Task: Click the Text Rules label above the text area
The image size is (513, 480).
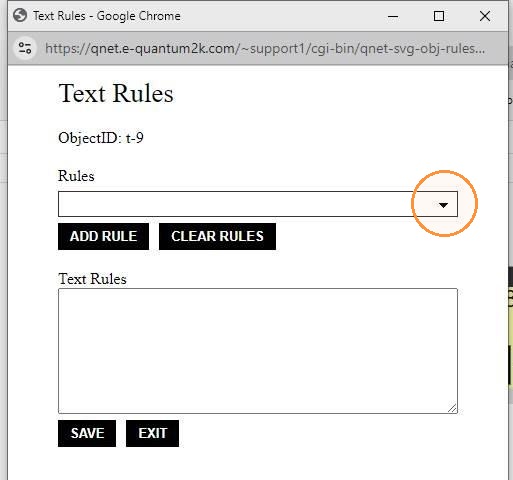Action: coord(92,279)
